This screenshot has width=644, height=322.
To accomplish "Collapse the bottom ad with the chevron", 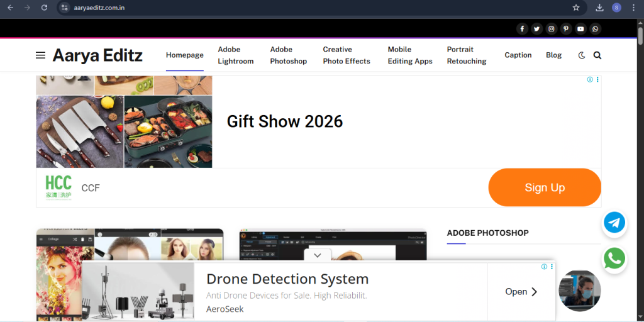I will 317,255.
